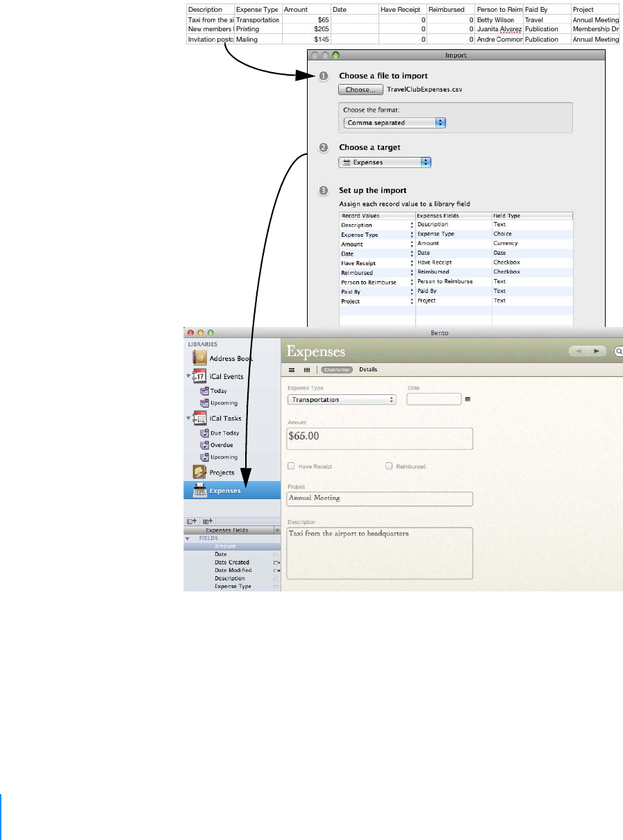Click the $145 amount cell
Viewport: 623px width, 840px height.
[306, 40]
